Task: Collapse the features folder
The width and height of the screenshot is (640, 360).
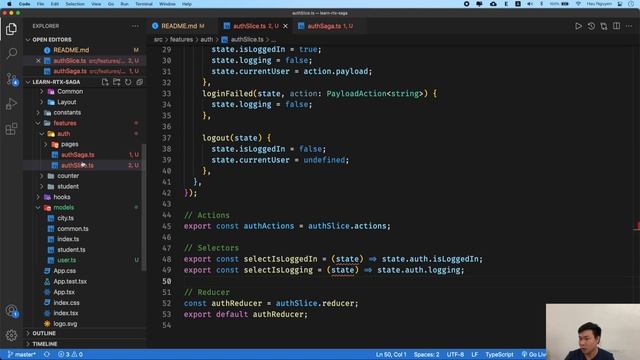Action: 38,123
